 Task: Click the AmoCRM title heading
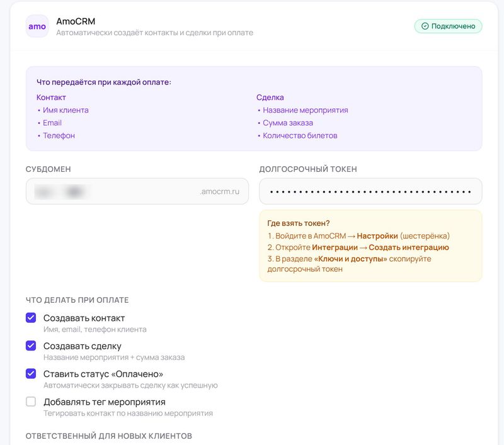pyautogui.click(x=76, y=21)
